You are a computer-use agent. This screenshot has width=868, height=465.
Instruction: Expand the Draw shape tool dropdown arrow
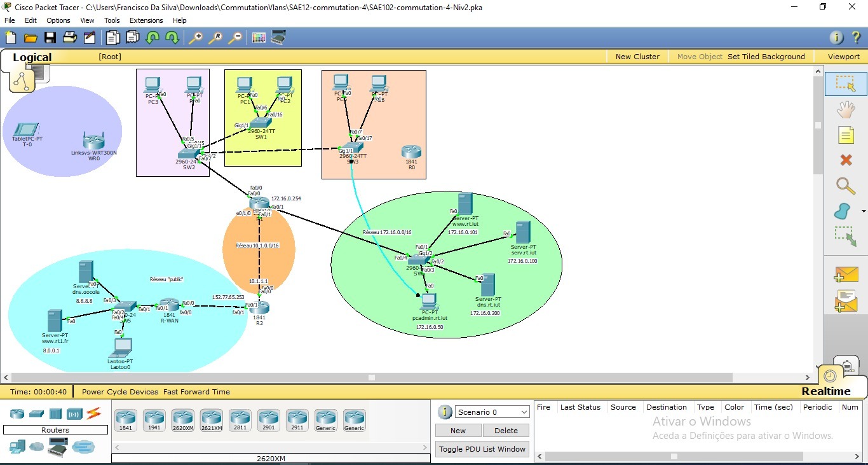[x=864, y=211]
